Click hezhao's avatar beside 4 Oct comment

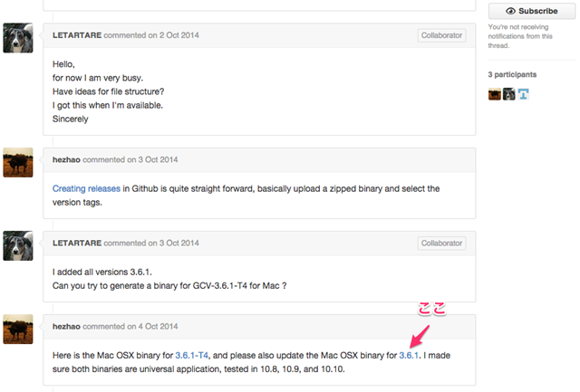pos(18,329)
